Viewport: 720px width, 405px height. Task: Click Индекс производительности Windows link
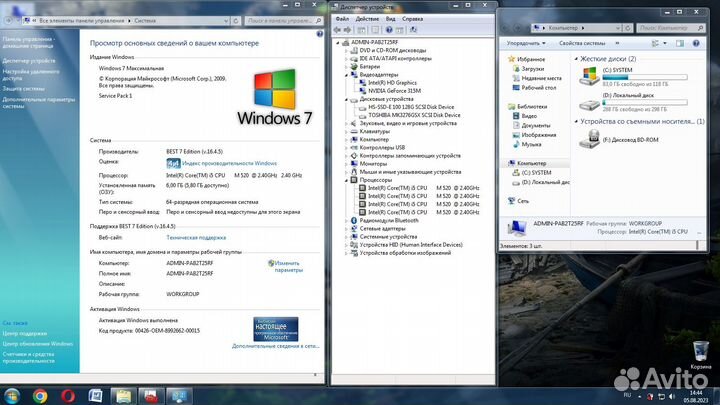click(x=230, y=163)
